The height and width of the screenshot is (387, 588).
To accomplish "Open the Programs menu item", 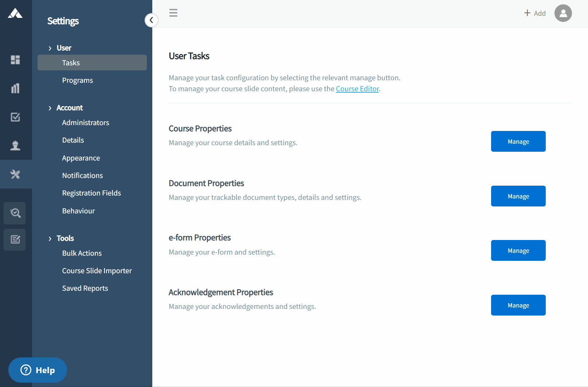I will 77,80.
